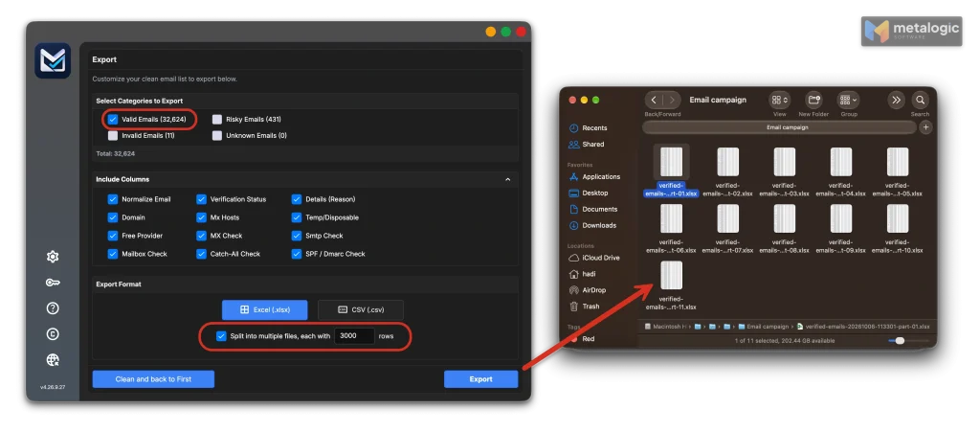The width and height of the screenshot is (980, 432).
Task: Go back in the Finder window
Action: pyautogui.click(x=655, y=100)
